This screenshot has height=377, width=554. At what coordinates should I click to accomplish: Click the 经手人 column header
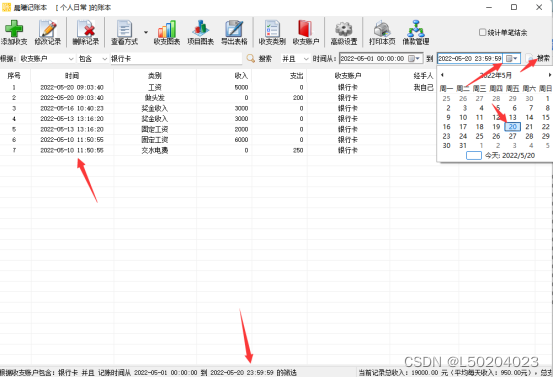pyautogui.click(x=423, y=76)
